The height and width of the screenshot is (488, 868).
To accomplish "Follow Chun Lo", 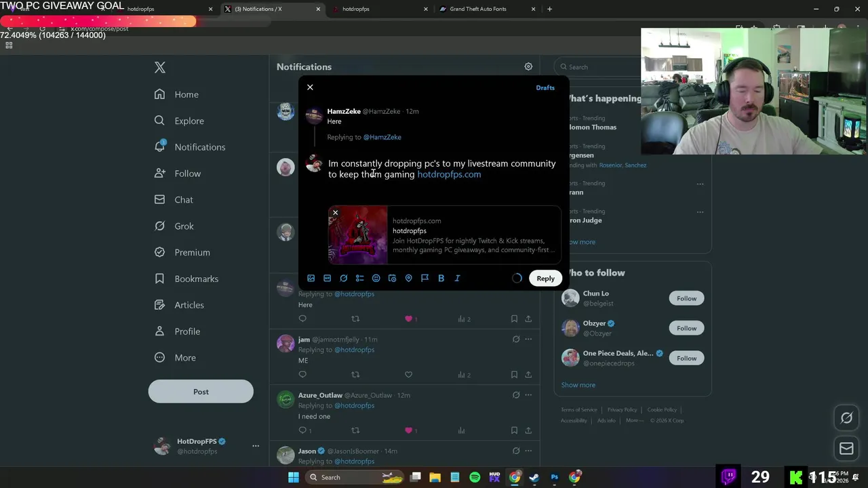I will (686, 298).
